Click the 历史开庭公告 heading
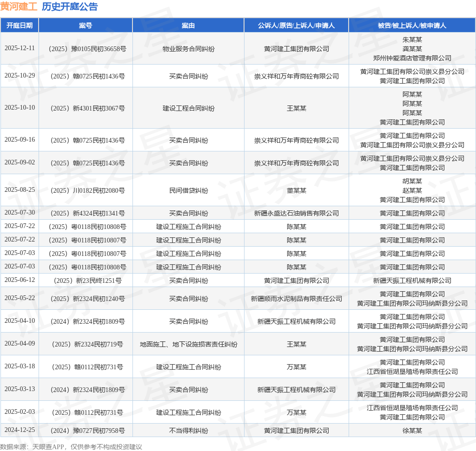Viewport: 476px width, 451px height. pyautogui.click(x=70, y=7)
